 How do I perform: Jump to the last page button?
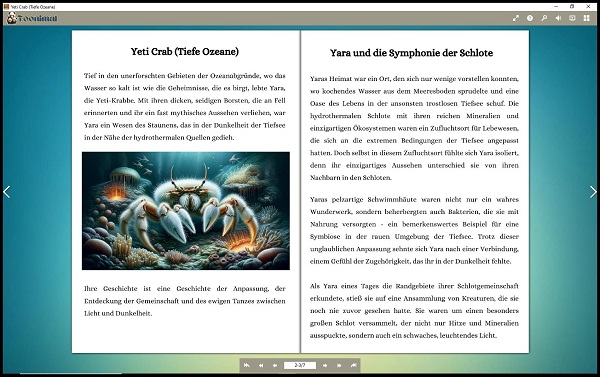354,365
